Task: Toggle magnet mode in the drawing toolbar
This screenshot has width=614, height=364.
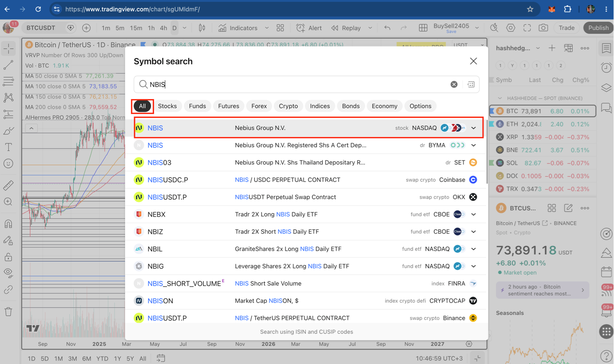Action: 9,224
